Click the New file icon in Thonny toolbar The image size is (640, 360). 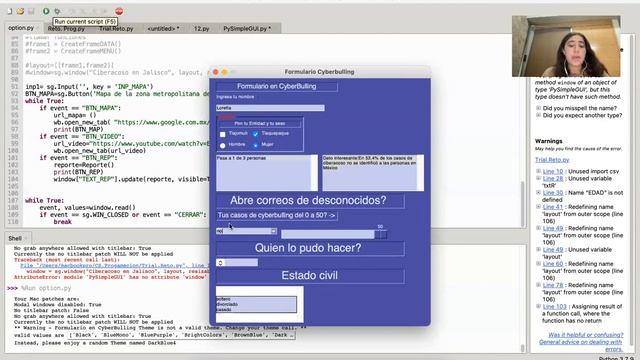[10, 11]
